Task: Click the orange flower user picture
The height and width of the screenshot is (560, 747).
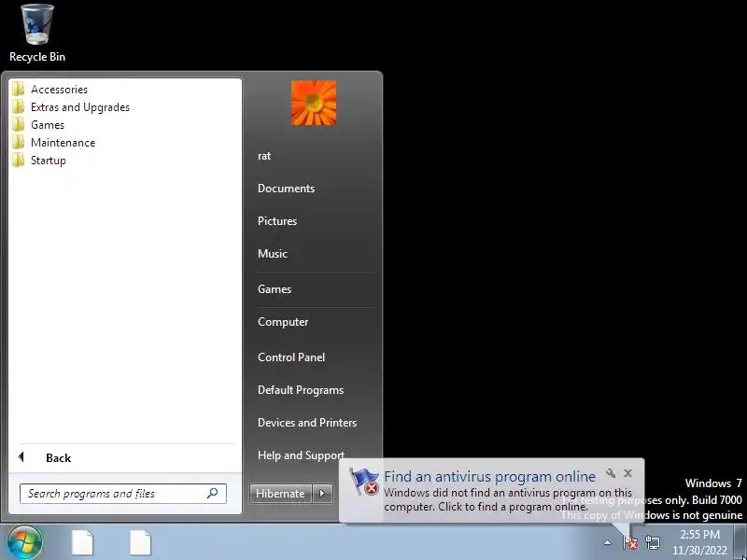Action: coord(314,103)
